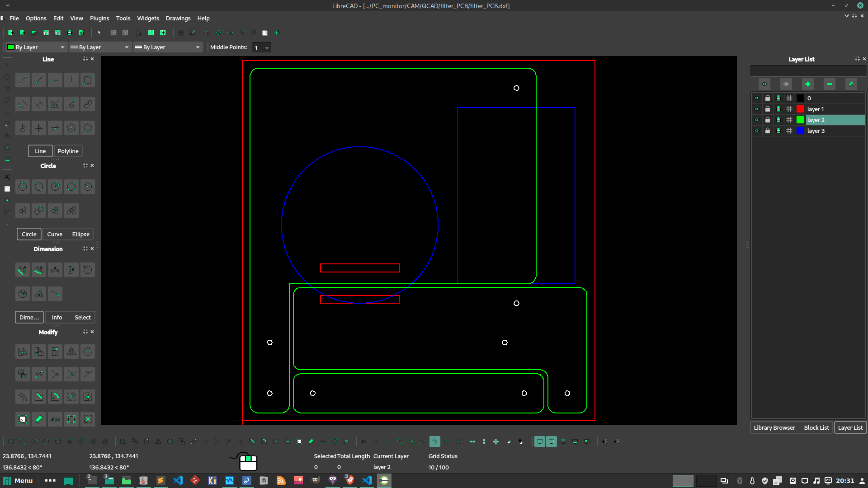This screenshot has width=868, height=488.
Task: Open the color By Layer dropdown
Action: coord(36,47)
